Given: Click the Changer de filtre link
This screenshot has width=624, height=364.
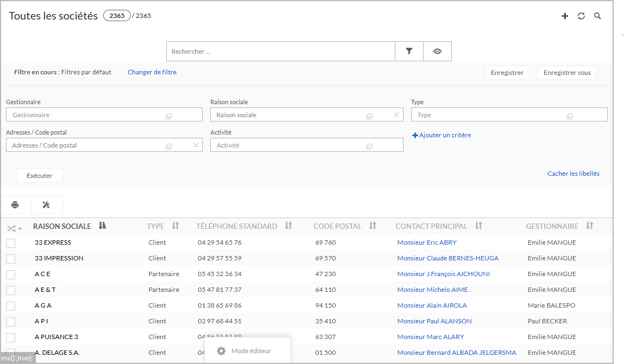Looking at the screenshot, I should point(152,72).
